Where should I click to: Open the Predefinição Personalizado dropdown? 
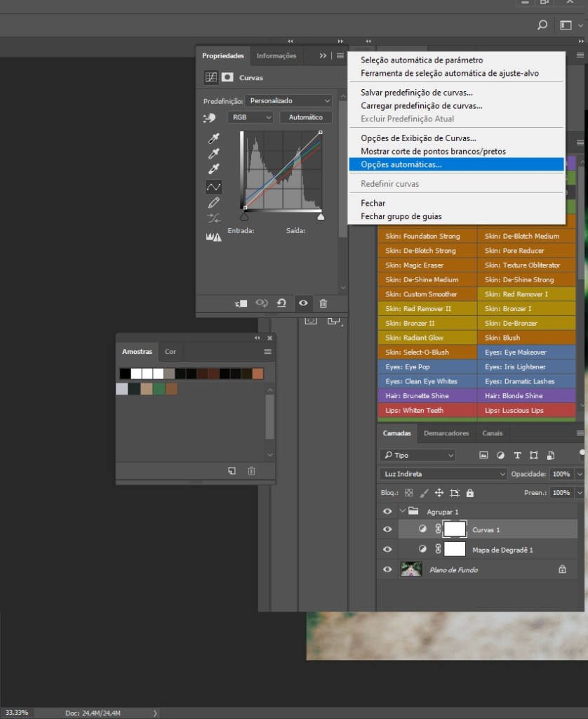288,101
